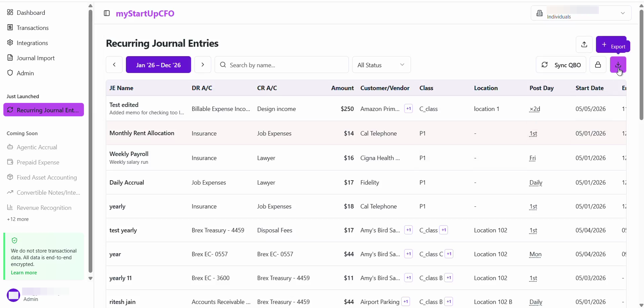This screenshot has width=644, height=308.
Task: Expand +1 vendors in Test edited row
Action: [408, 109]
